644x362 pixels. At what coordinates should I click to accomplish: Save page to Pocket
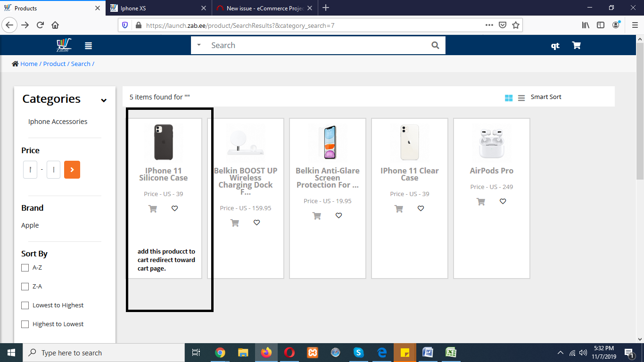pyautogui.click(x=503, y=25)
